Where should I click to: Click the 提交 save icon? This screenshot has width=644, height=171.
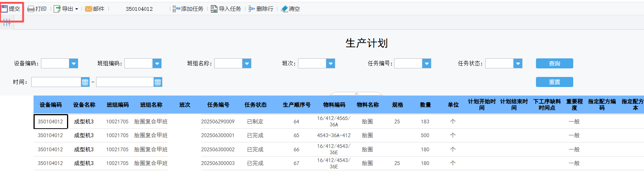point(4,9)
